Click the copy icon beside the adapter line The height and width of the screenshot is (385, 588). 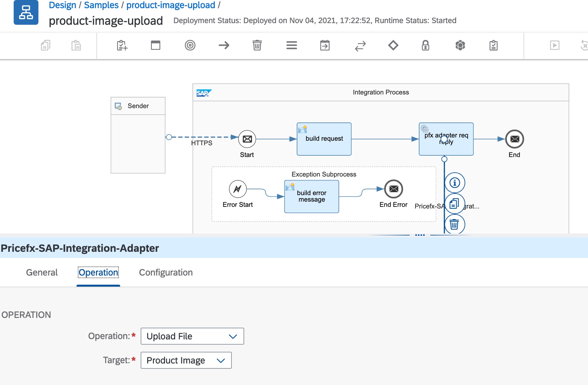click(x=454, y=204)
